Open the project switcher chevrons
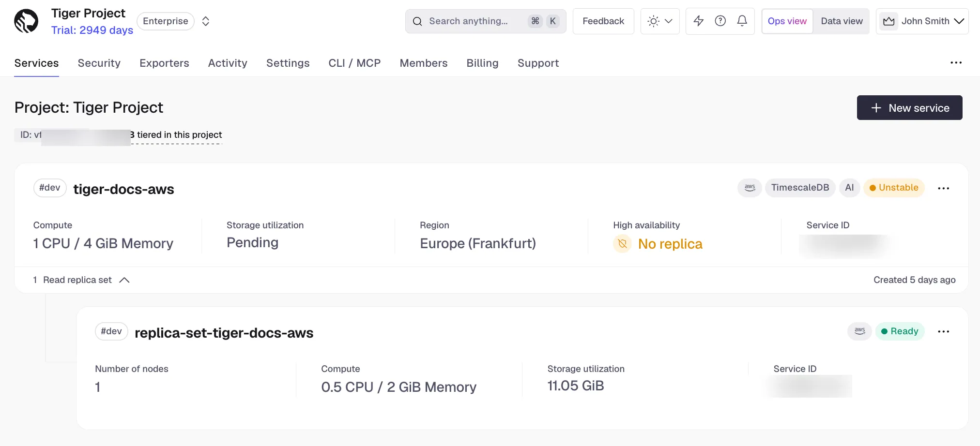This screenshot has width=980, height=446. click(x=206, y=21)
